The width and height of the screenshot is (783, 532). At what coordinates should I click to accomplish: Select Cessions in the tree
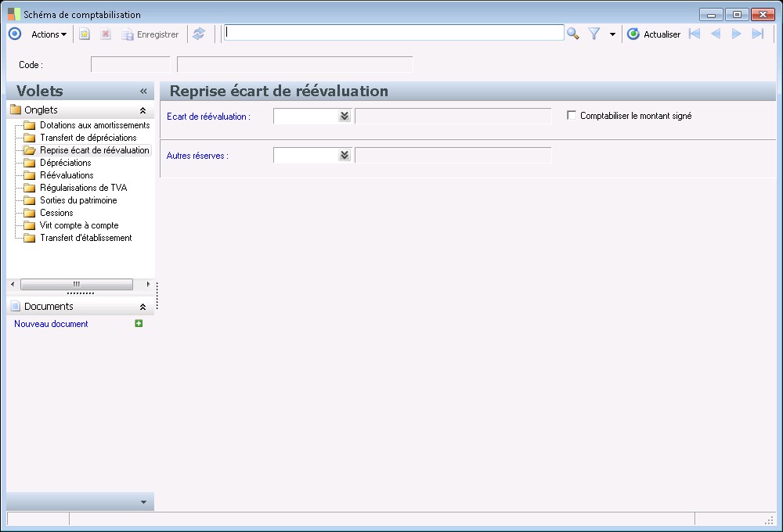(x=56, y=213)
